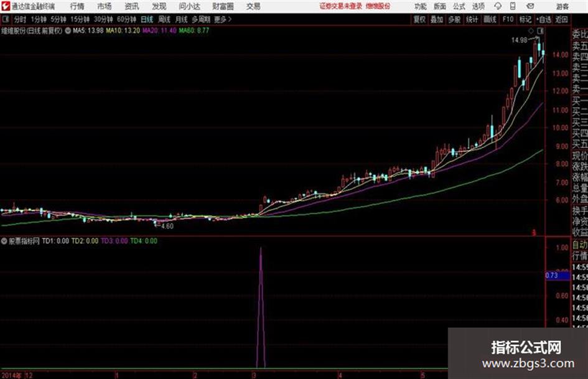
Task: Click the 叠加 overlay toolbar button
Action: point(437,19)
